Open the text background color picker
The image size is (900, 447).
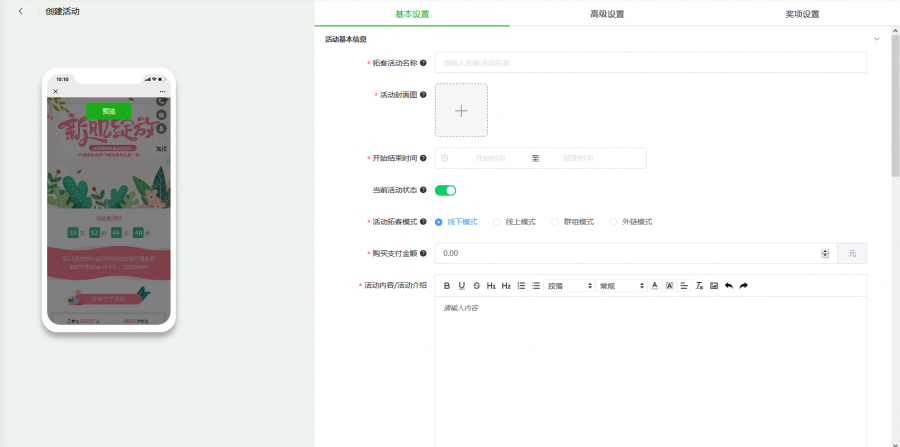point(669,286)
